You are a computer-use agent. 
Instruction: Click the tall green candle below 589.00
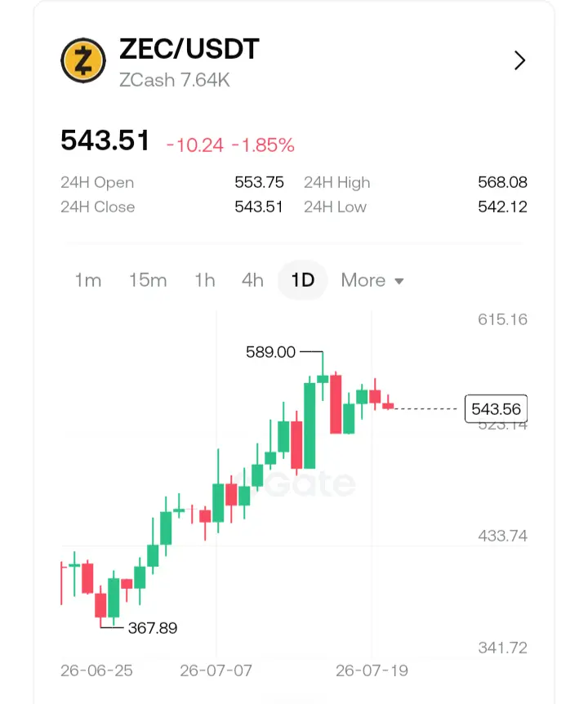[310, 426]
